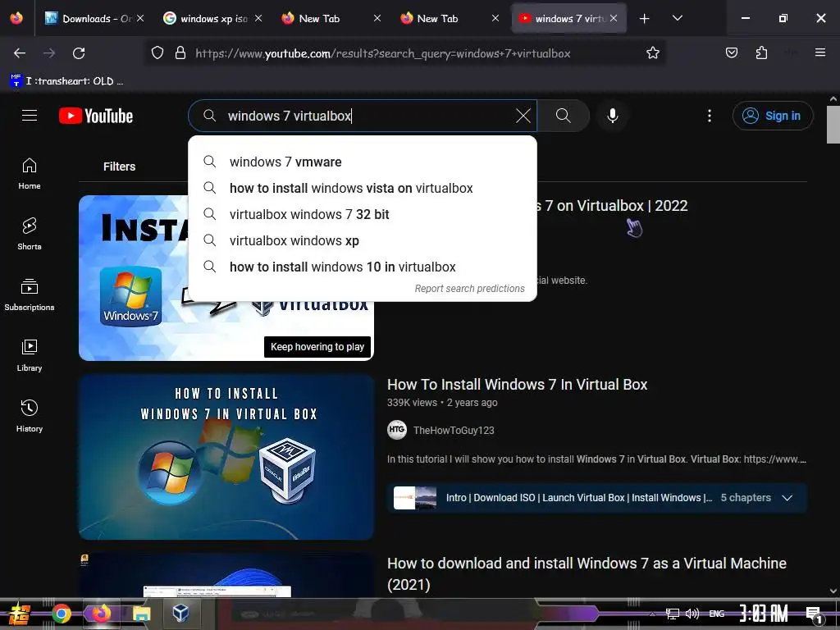
Task: Open video title 'How To Install Windows 7 In Virtual Box'
Action: click(517, 385)
